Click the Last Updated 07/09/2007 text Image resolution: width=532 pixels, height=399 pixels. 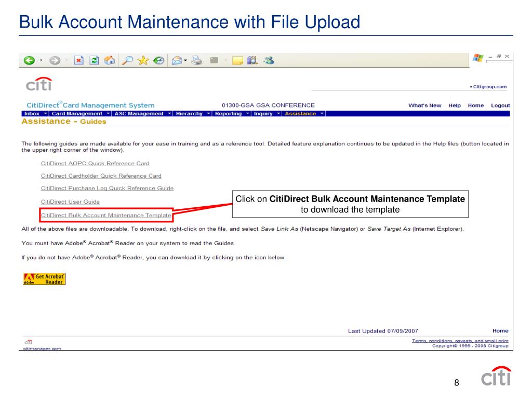pyautogui.click(x=383, y=331)
